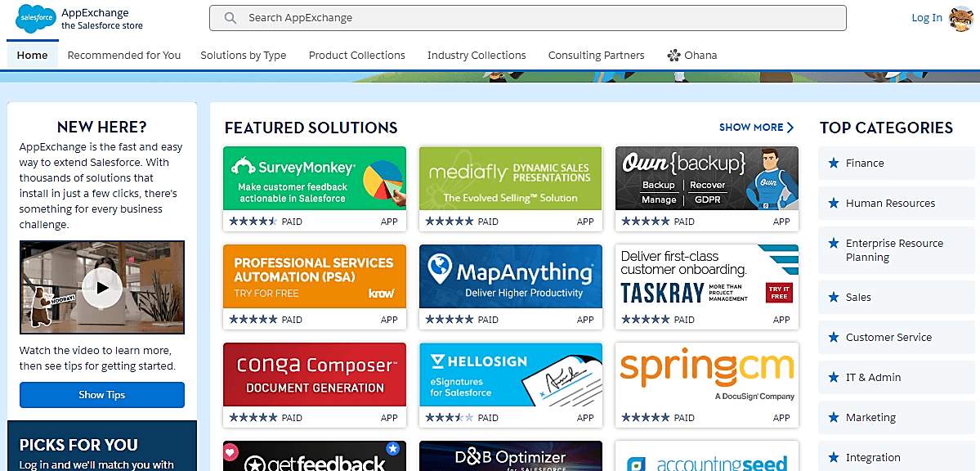Click the HelloSign star rating

click(449, 418)
